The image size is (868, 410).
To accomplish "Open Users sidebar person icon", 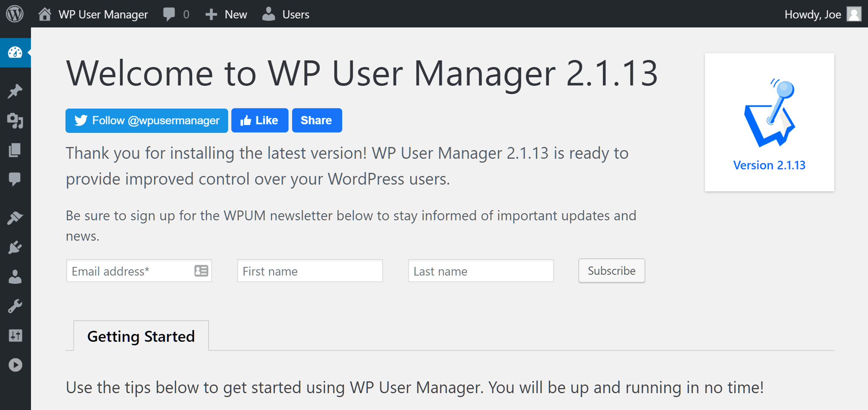I will (15, 277).
